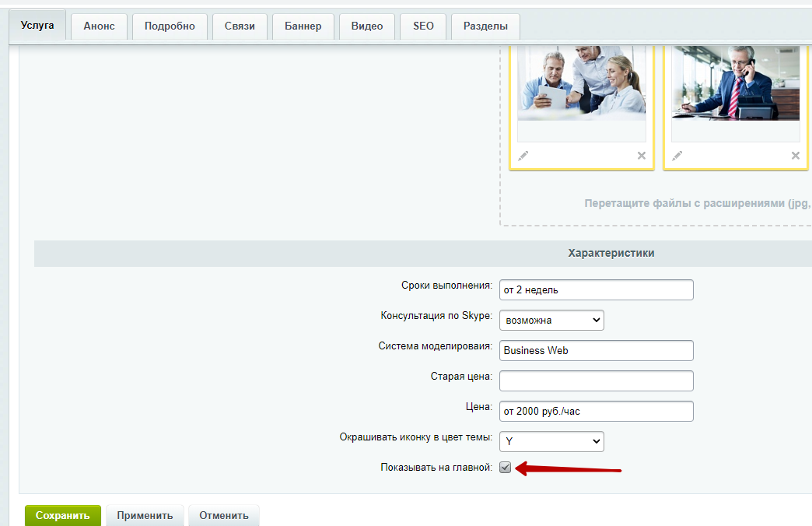Image resolution: width=812 pixels, height=526 pixels.
Task: Go to the Связи tab
Action: [240, 26]
